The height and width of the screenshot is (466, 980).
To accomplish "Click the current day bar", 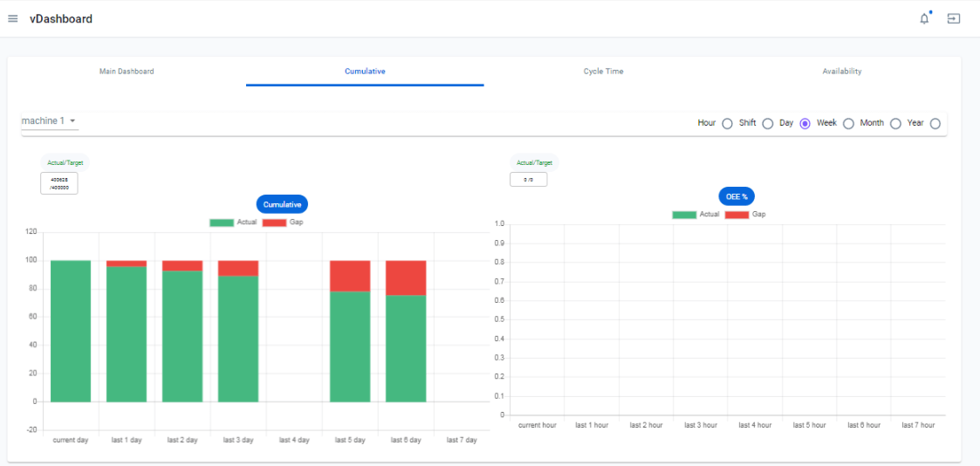I will [x=71, y=331].
